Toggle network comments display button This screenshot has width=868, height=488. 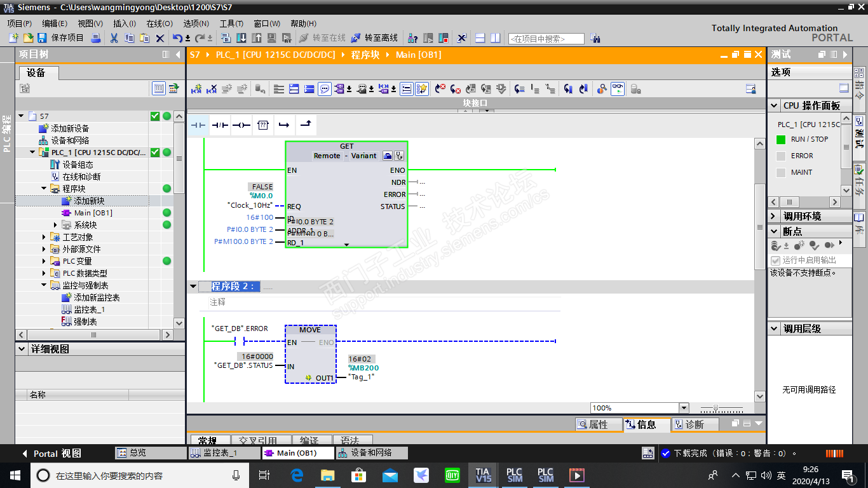coord(325,89)
